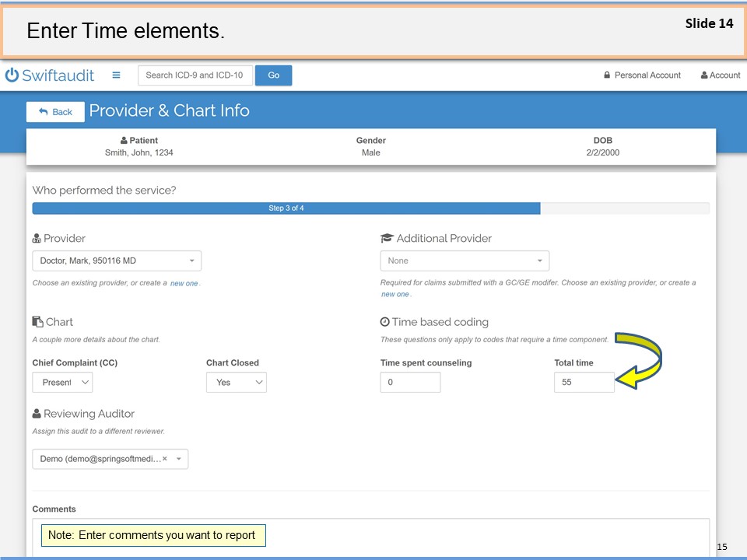Viewport: 747px width, 560px height.
Task: Expand the Chart Closed Yes dropdown
Action: tap(236, 382)
